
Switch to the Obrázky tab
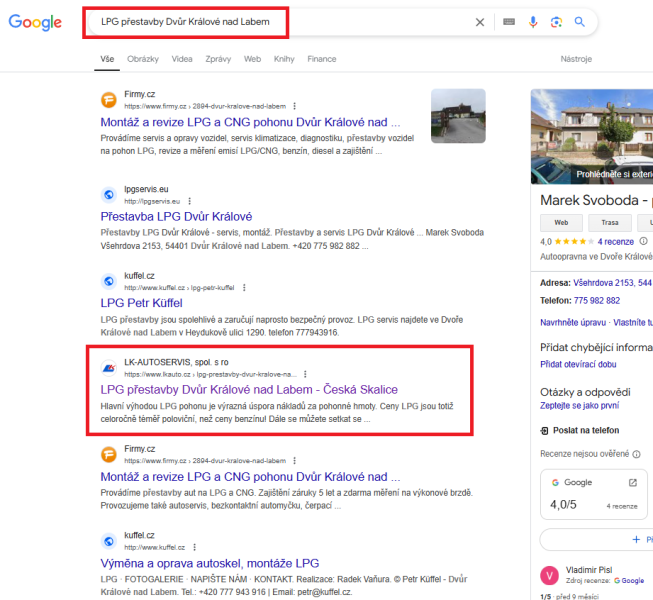(143, 59)
